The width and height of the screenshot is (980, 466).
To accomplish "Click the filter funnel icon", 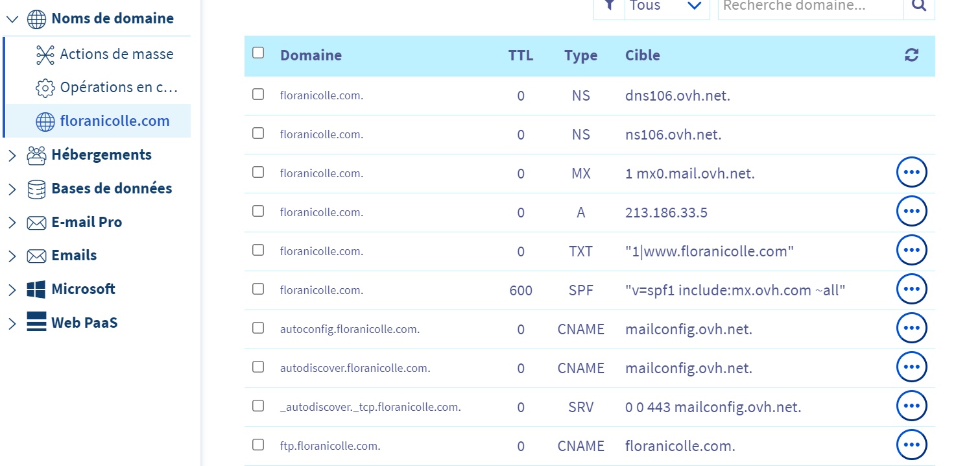I will pyautogui.click(x=609, y=6).
